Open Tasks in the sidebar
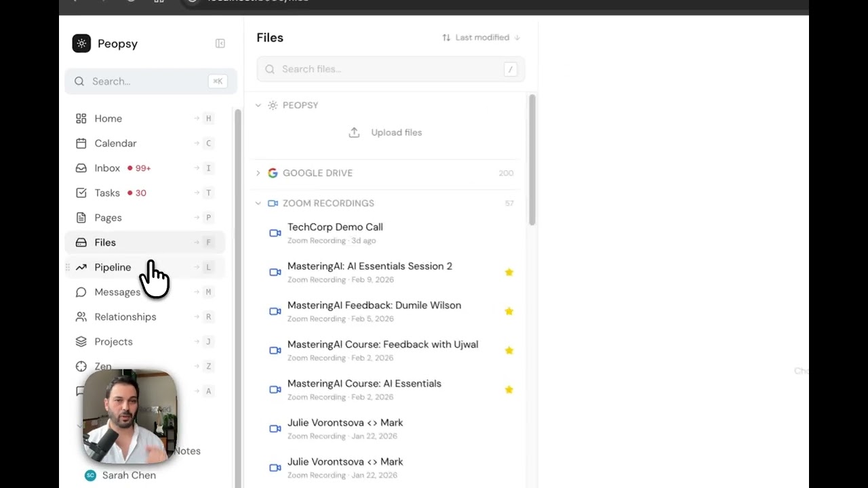 pyautogui.click(x=145, y=193)
